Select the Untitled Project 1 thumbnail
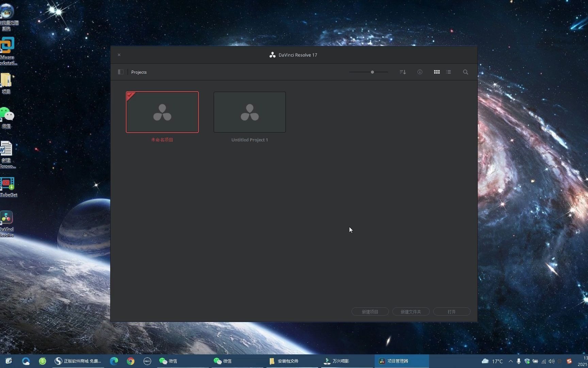This screenshot has height=368, width=588. 250,112
